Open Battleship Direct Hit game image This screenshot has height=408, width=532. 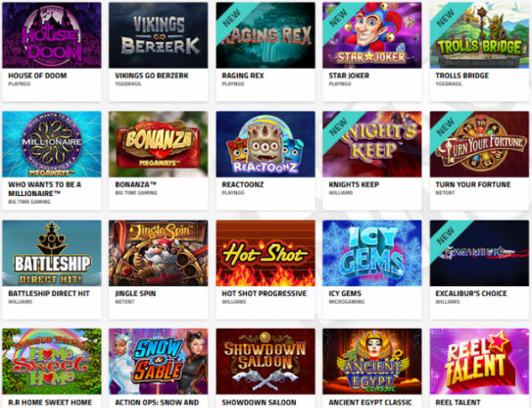click(52, 253)
